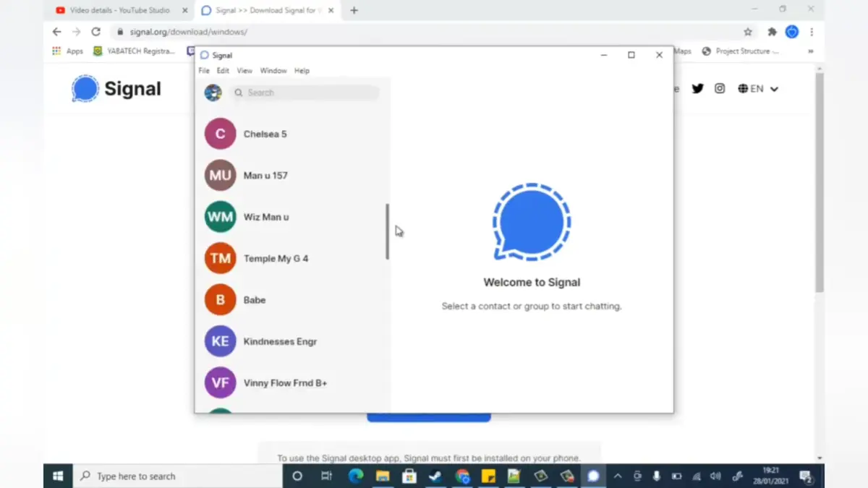Image resolution: width=868 pixels, height=488 pixels.
Task: Open the Chrome extensions puzzle icon
Action: click(772, 32)
